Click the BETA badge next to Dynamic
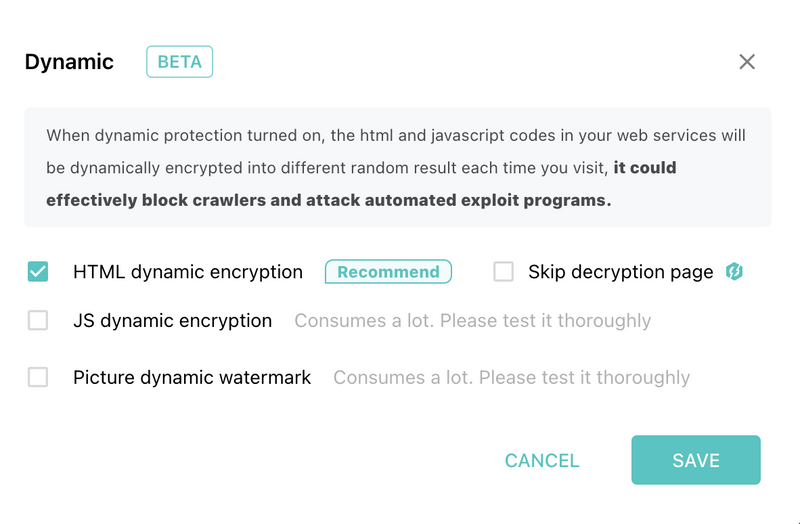This screenshot has height=524, width=800. 180,62
